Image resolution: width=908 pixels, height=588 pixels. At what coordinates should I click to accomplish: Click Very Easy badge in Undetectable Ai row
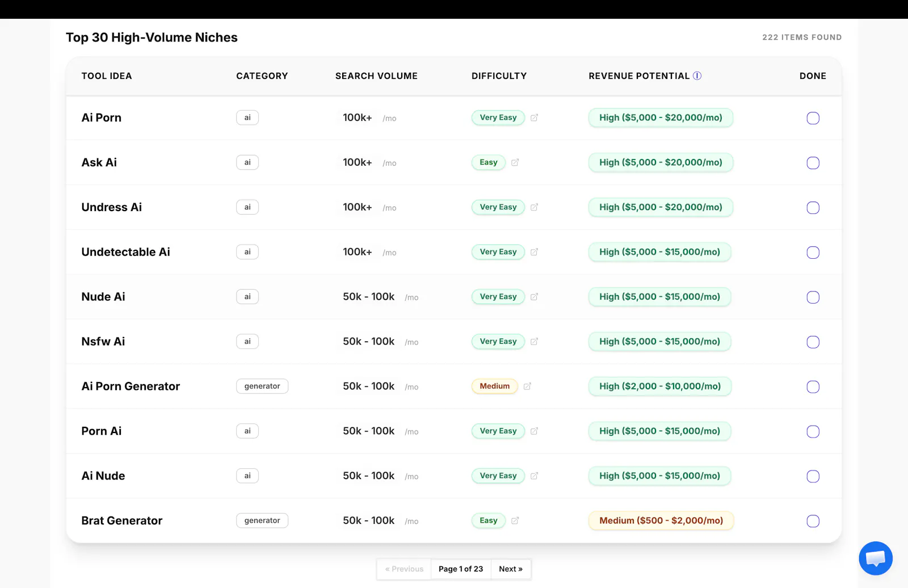click(498, 252)
